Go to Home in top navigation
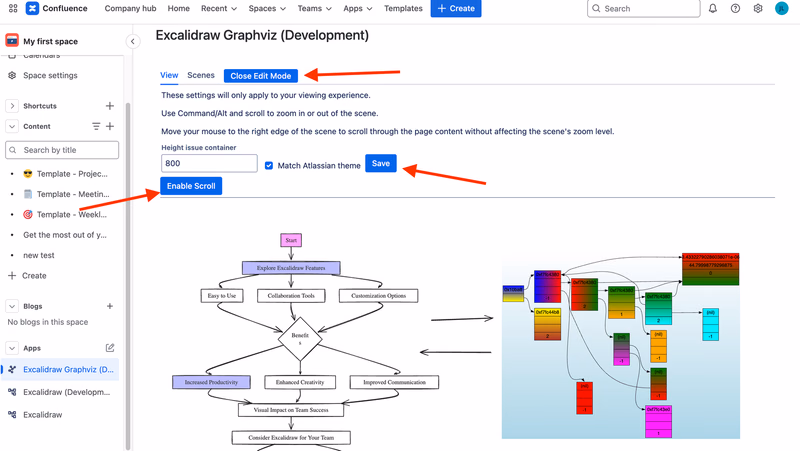800x451 pixels. (x=179, y=8)
